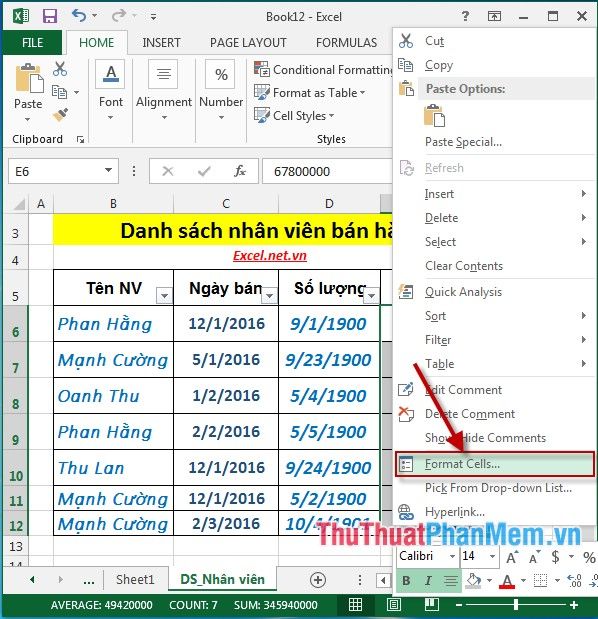Click the Select All corner triangle
598x619 pixels.
click(x=19, y=203)
